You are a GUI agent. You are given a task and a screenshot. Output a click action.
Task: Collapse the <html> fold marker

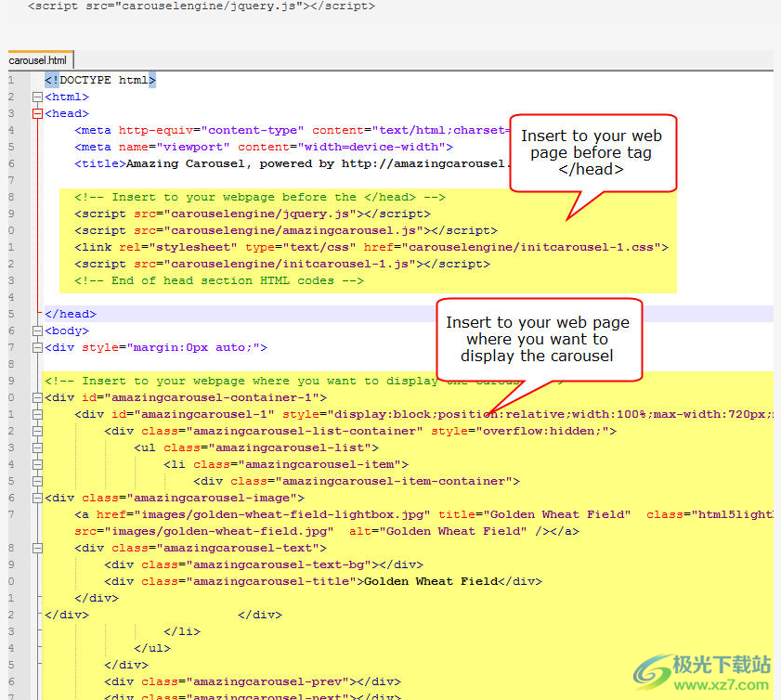tap(37, 97)
